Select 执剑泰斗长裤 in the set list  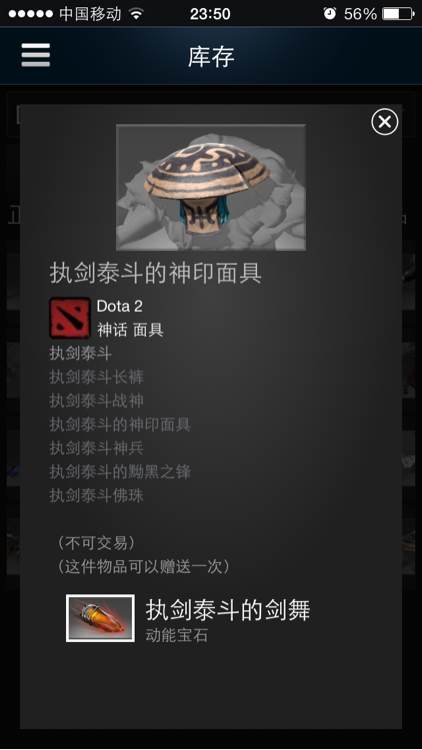point(97,377)
